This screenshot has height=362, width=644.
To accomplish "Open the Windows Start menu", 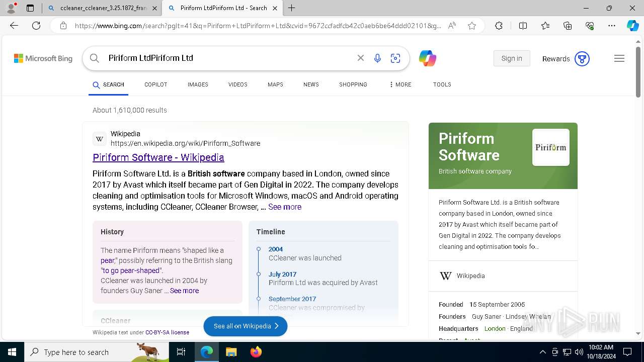I will point(12,352).
